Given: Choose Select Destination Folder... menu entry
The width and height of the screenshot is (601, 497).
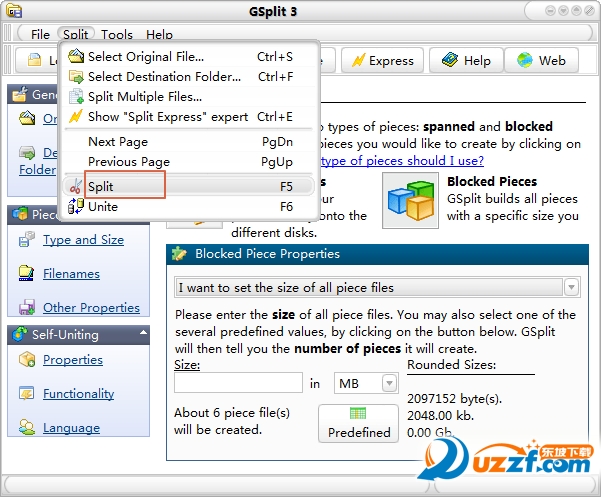Looking at the screenshot, I should pyautogui.click(x=190, y=77).
